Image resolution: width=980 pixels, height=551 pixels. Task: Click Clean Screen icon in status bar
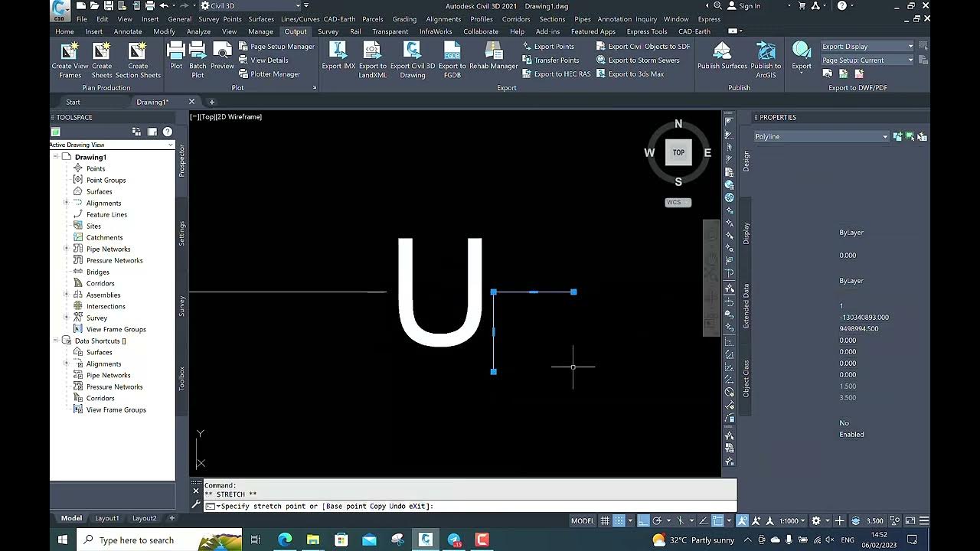coord(909,520)
